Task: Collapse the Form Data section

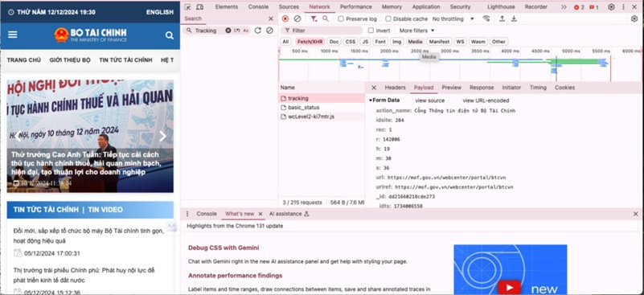Action: (x=371, y=100)
